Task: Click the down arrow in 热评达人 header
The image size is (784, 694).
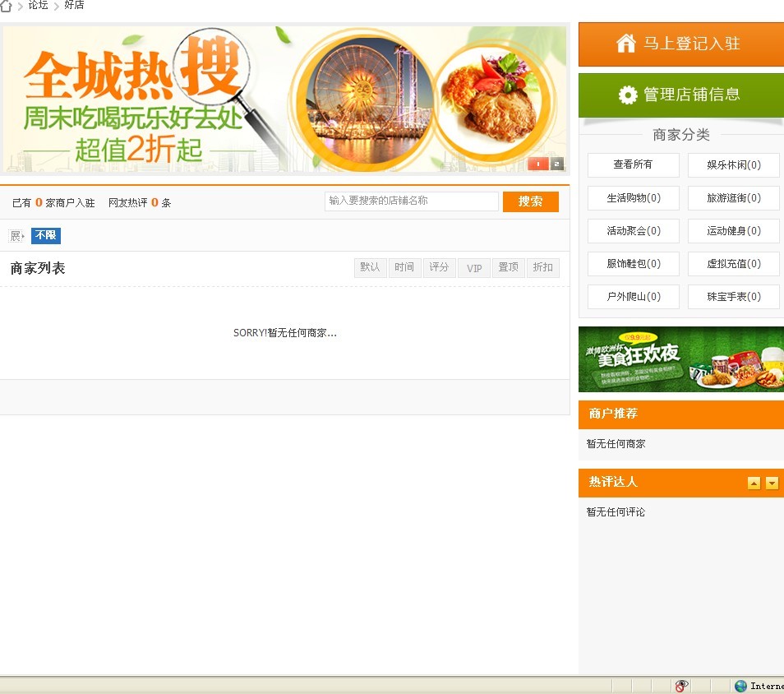Action: tap(772, 483)
